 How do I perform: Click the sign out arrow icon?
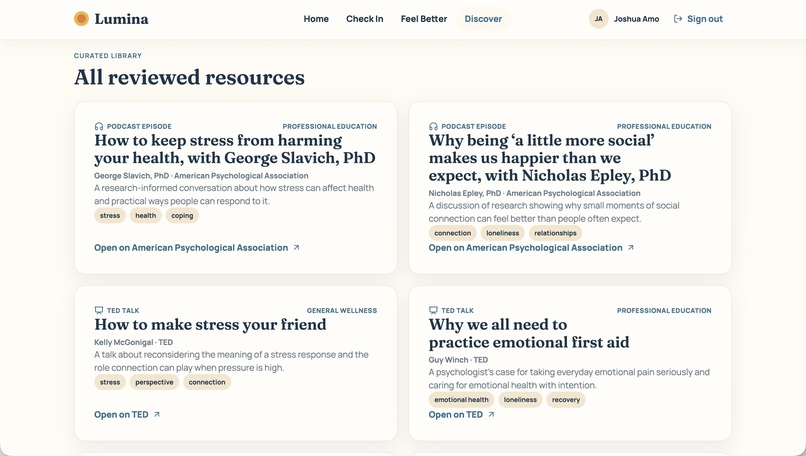click(x=678, y=19)
